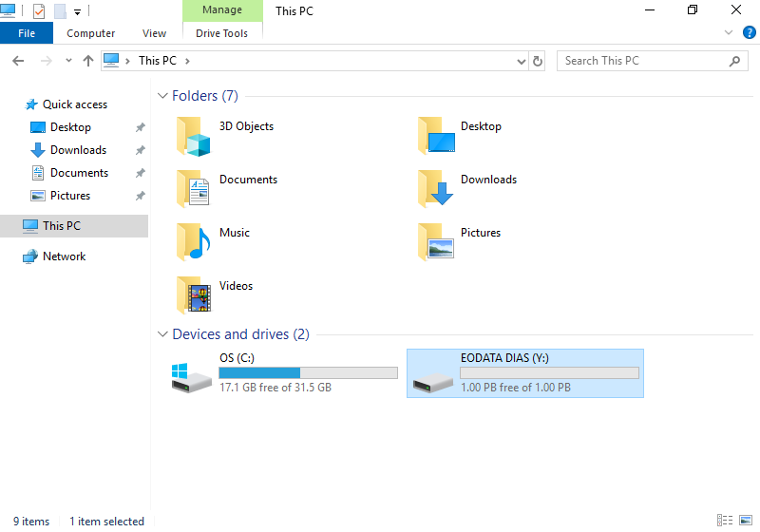The width and height of the screenshot is (760, 532).
Task: Open Desktop in the Quick access list
Action: click(70, 127)
